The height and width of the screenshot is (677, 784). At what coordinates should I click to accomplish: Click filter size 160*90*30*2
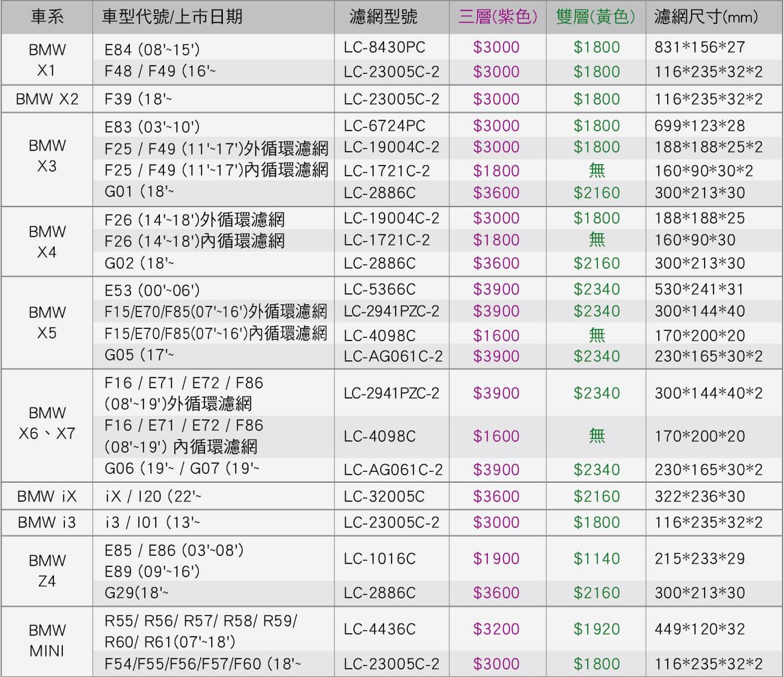click(x=704, y=171)
